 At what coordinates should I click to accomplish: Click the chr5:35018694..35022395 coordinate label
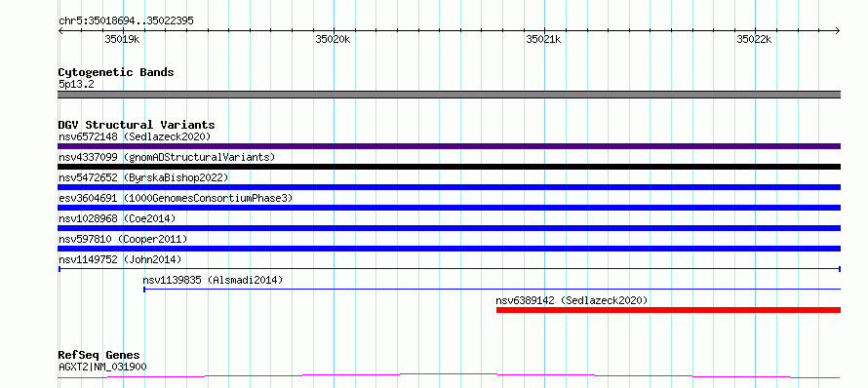click(x=126, y=21)
